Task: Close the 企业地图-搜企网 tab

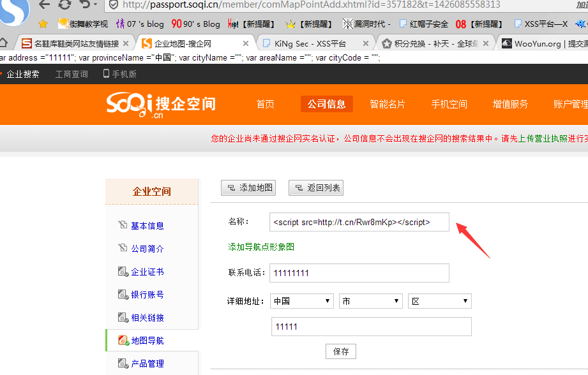Action: [x=246, y=43]
